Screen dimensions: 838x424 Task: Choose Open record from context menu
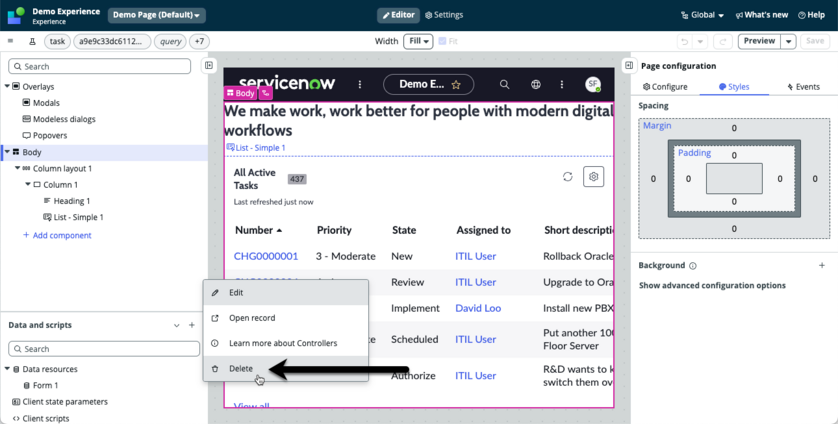[x=285, y=318]
